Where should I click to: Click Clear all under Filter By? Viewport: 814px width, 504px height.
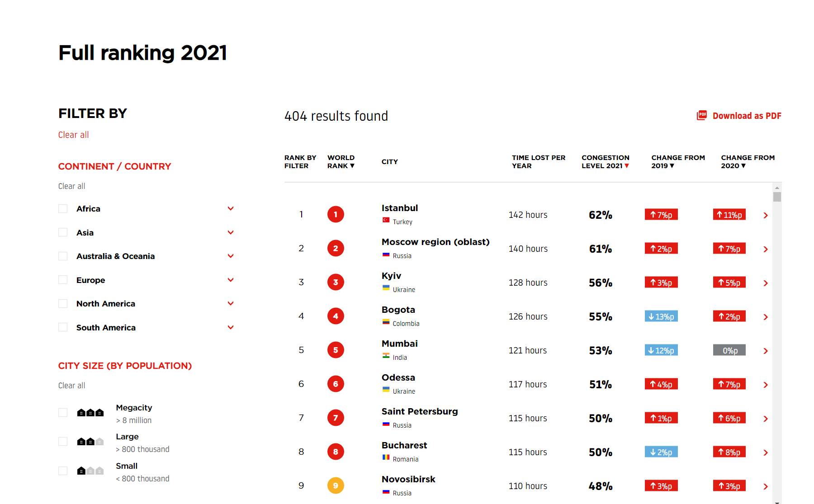click(x=73, y=135)
